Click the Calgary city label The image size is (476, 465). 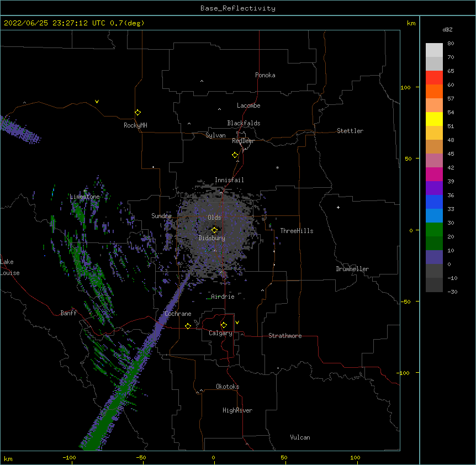coord(220,333)
